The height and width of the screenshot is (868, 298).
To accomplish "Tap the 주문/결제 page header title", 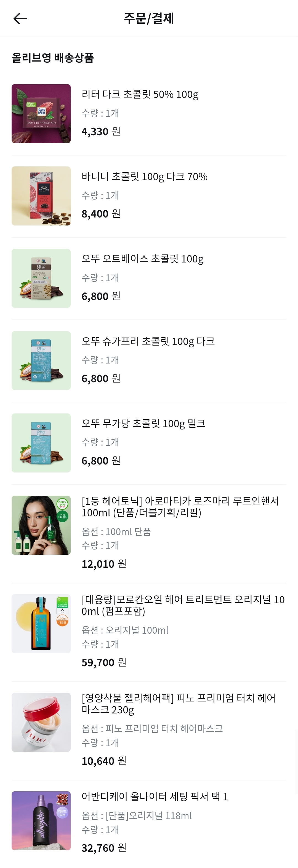I will [x=149, y=18].
